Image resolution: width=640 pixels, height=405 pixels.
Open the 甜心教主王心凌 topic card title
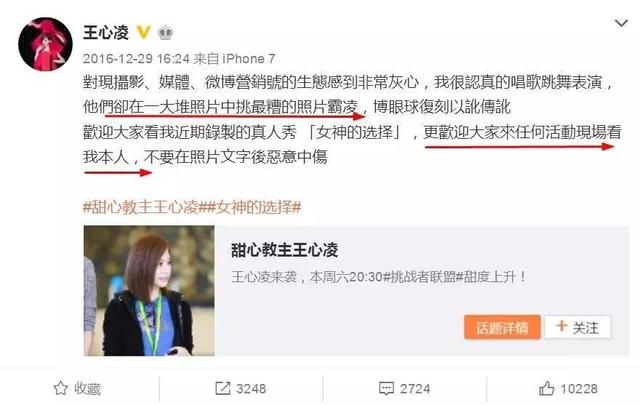click(285, 250)
